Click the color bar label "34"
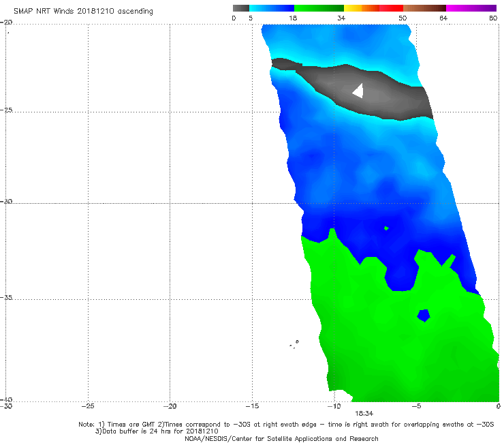The width and height of the screenshot is (504, 443). pos(341,18)
